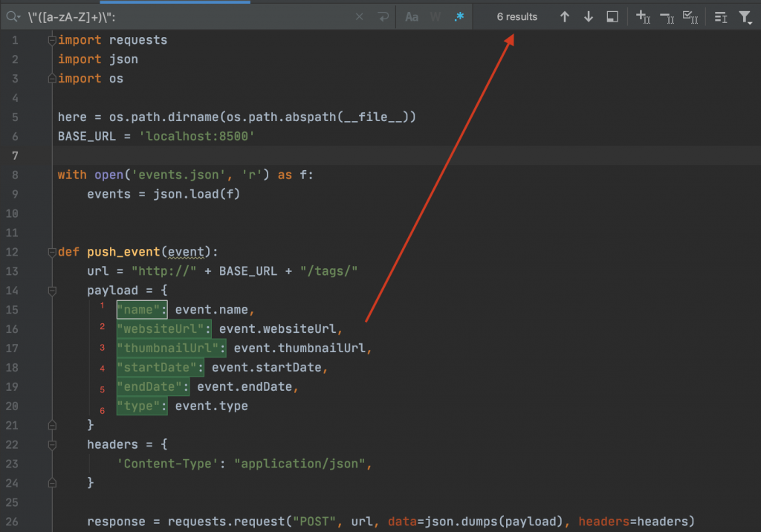This screenshot has width=761, height=532.
Task: Collapse the payload dict at line 14
Action: [52, 291]
